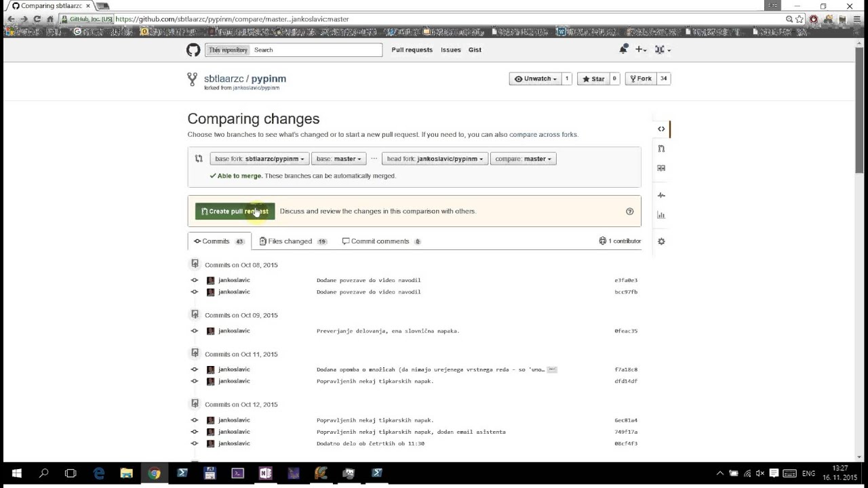The image size is (868, 488).
Task: Open commit 'Preverjanje delovanja, ena slovnična napaka.'
Action: coord(388,331)
